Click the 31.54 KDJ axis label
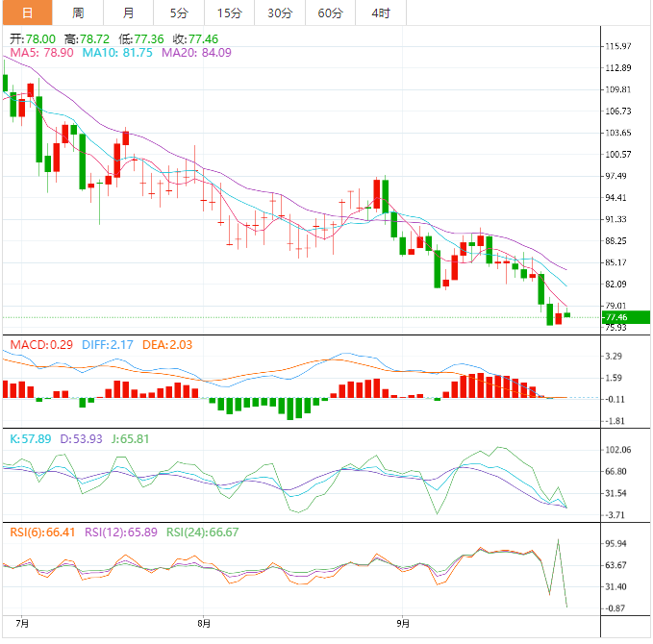 [615, 493]
